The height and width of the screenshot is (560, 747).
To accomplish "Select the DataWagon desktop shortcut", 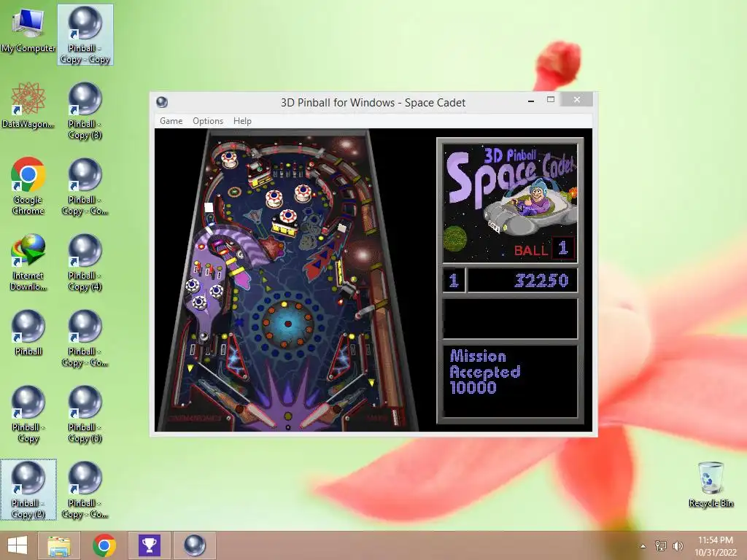I will coord(28,106).
